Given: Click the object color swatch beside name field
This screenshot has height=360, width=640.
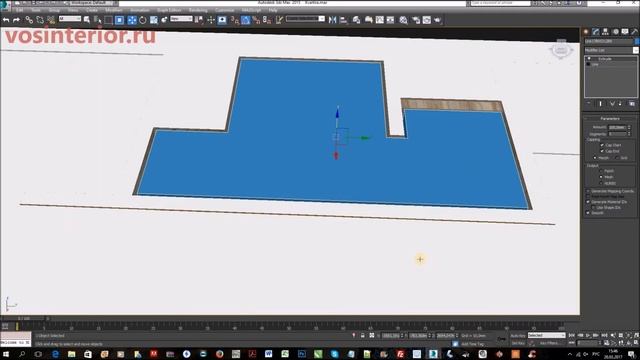Looking at the screenshot, I should click(x=637, y=41).
